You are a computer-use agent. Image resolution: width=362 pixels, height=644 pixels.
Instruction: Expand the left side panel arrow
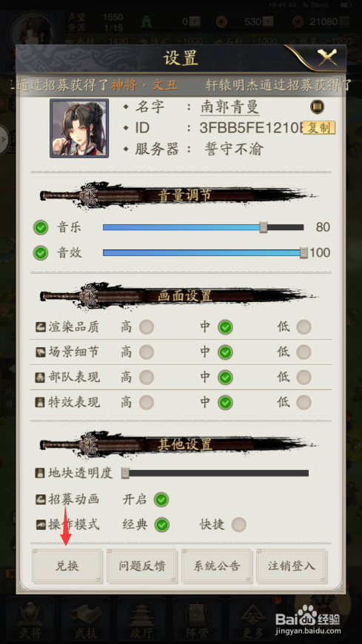pyautogui.click(x=4, y=140)
